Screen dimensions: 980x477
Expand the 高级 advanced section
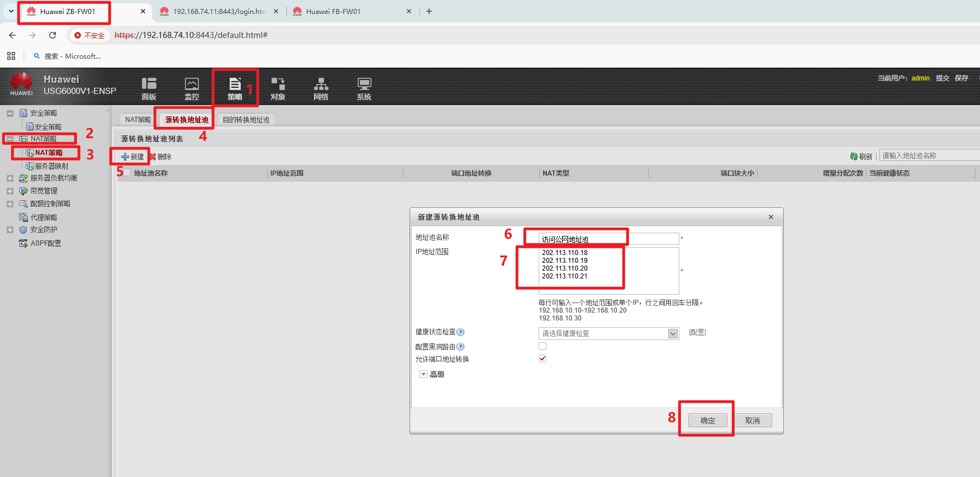click(424, 374)
